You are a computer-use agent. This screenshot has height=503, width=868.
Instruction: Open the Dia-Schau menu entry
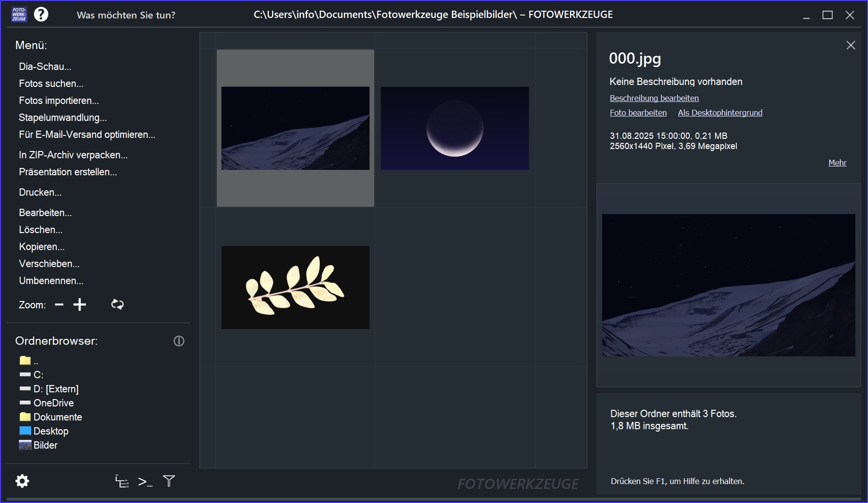45,67
